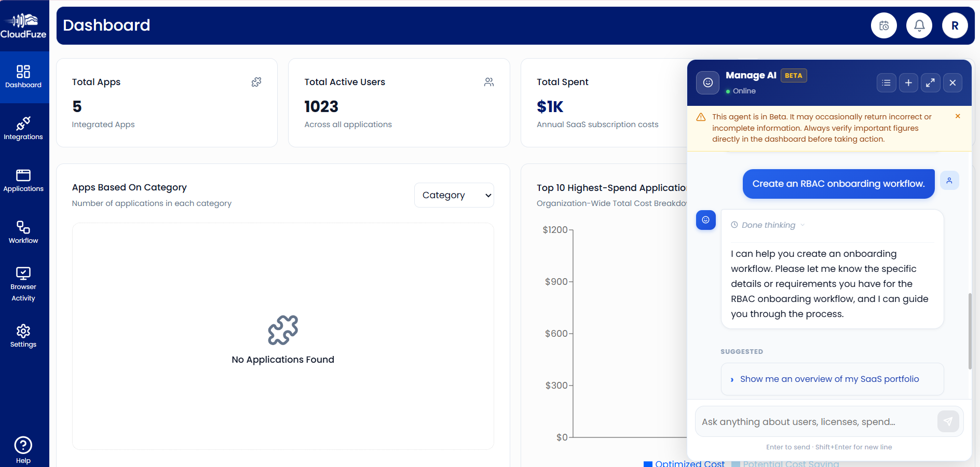This screenshot has width=980, height=467.
Task: Click the send message icon
Action: [948, 421]
